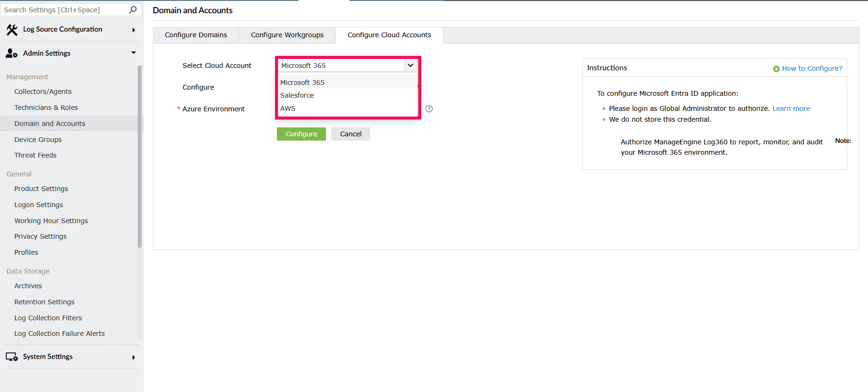Click the Azure Environment label

(214, 109)
